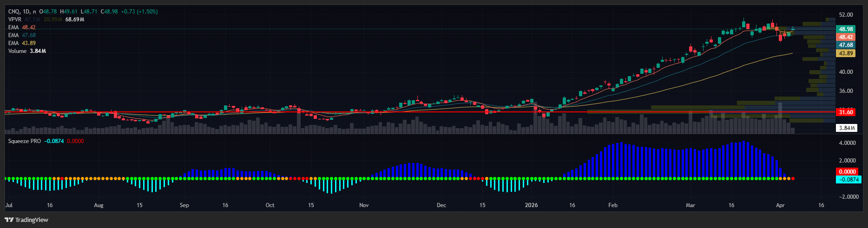This screenshot has height=228, width=868.
Task: Click the green 48.98 current price label
Action: point(846,29)
